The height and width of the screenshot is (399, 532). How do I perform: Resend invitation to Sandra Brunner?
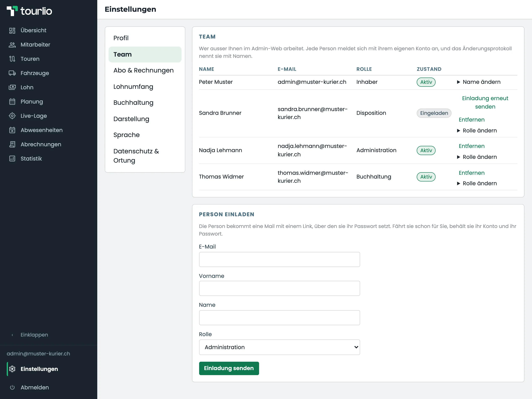(485, 102)
